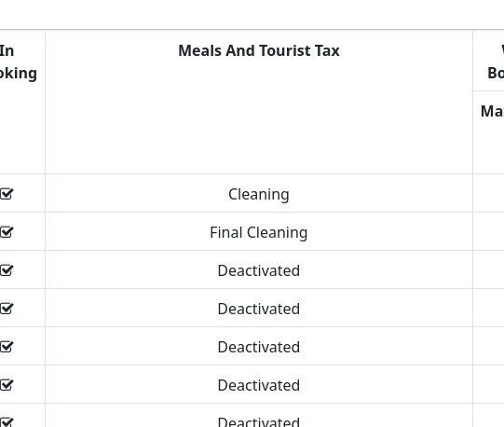Viewport: 504px width, 427px height.
Task: Toggle checkbox in the second Deactivated row
Action: point(7,309)
